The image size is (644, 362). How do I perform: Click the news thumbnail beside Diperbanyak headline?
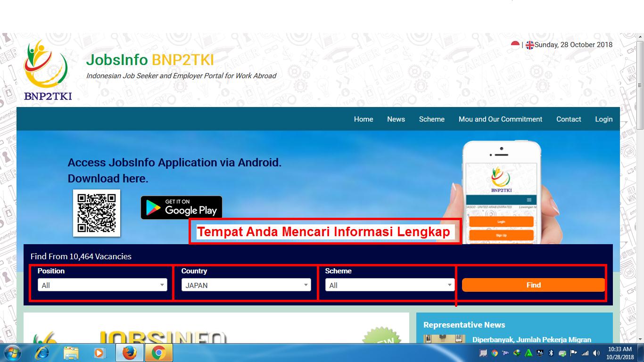444,339
